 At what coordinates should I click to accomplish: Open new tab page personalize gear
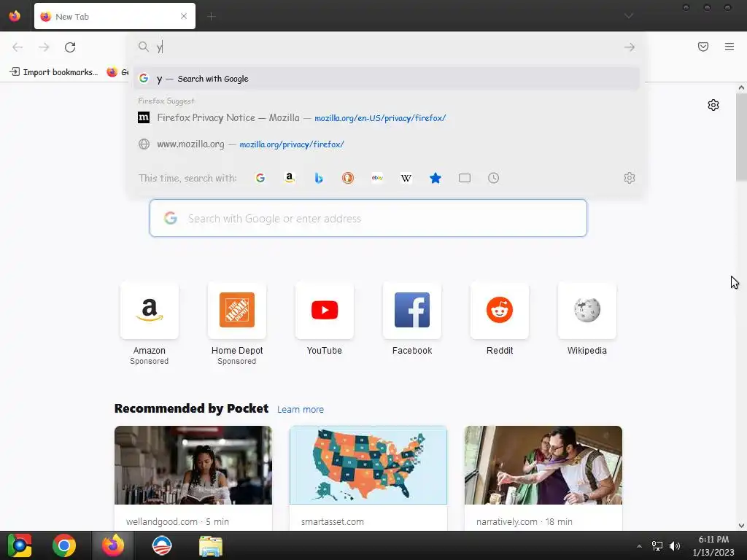click(x=713, y=105)
